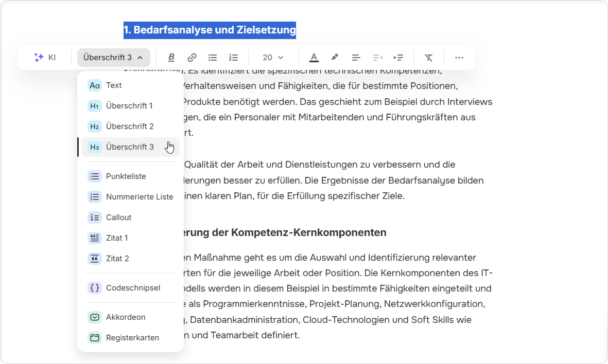Screen dimensions: 608x364
Task: Toggle bold formatting in the toolbar
Action: 171,58
